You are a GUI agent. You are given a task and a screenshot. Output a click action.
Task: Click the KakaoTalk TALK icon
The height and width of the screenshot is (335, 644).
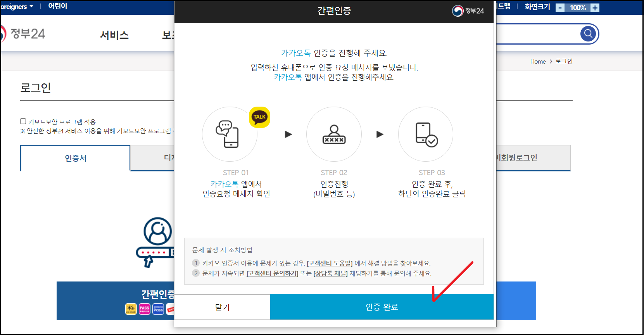click(x=259, y=117)
